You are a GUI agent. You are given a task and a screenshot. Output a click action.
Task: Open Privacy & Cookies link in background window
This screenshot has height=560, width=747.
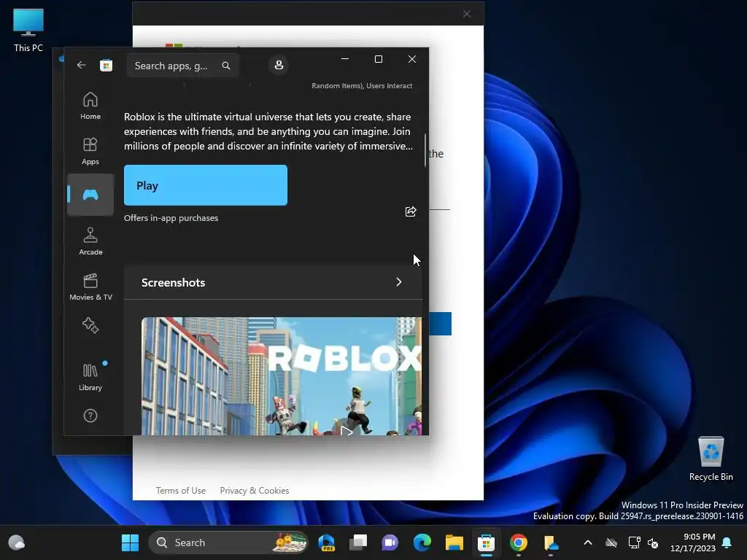pos(255,491)
